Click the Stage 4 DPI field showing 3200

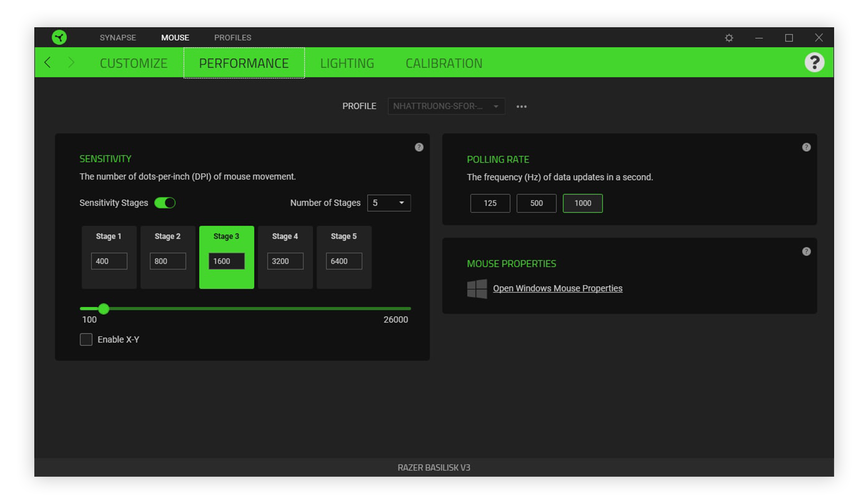click(285, 261)
